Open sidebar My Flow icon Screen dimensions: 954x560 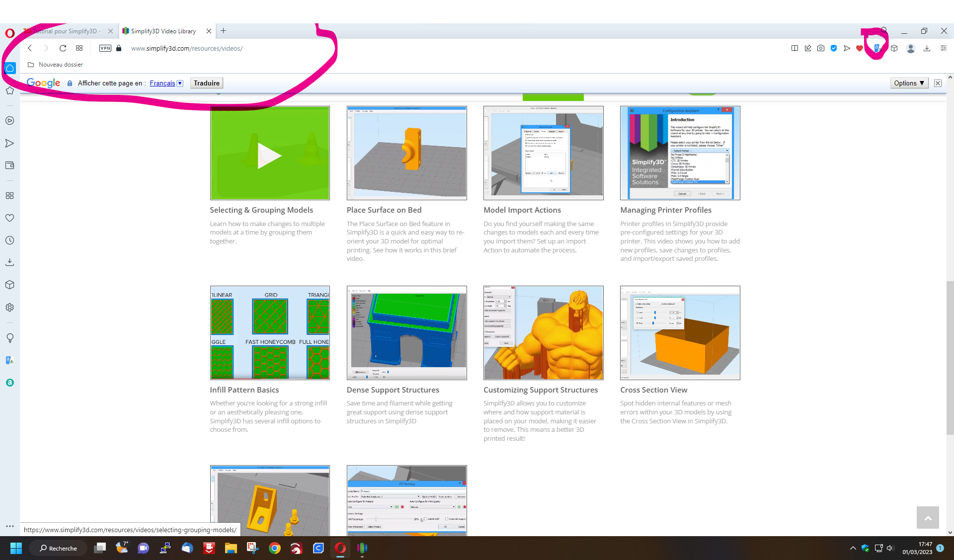click(x=9, y=144)
